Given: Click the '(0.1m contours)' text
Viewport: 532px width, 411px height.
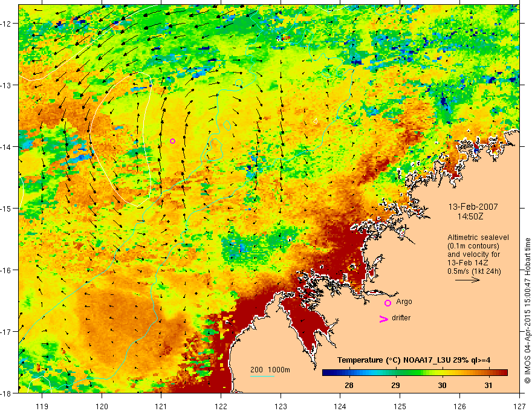Looking at the screenshot, I should (473, 246).
